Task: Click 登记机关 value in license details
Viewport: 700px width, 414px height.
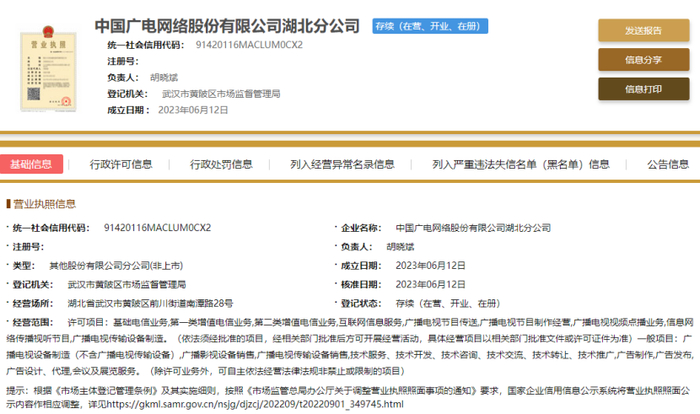Action: pos(127,284)
